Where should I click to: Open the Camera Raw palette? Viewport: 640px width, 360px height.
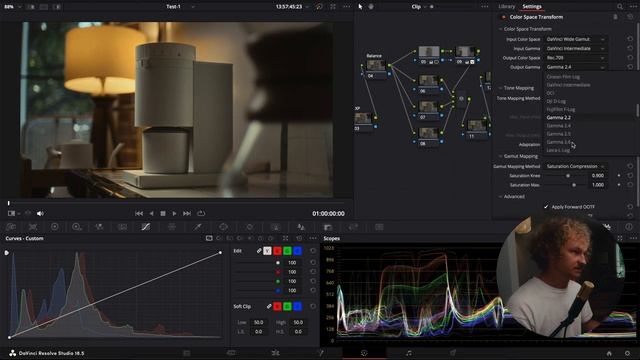pos(11,227)
